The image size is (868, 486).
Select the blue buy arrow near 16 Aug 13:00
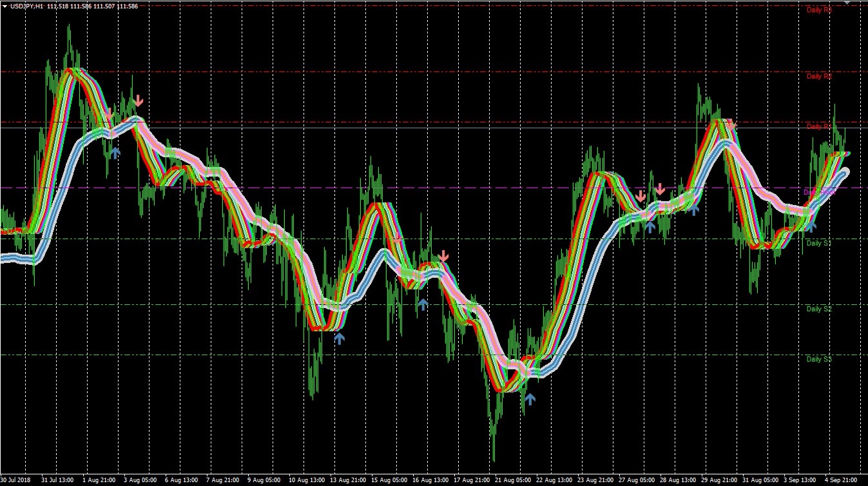coord(423,304)
